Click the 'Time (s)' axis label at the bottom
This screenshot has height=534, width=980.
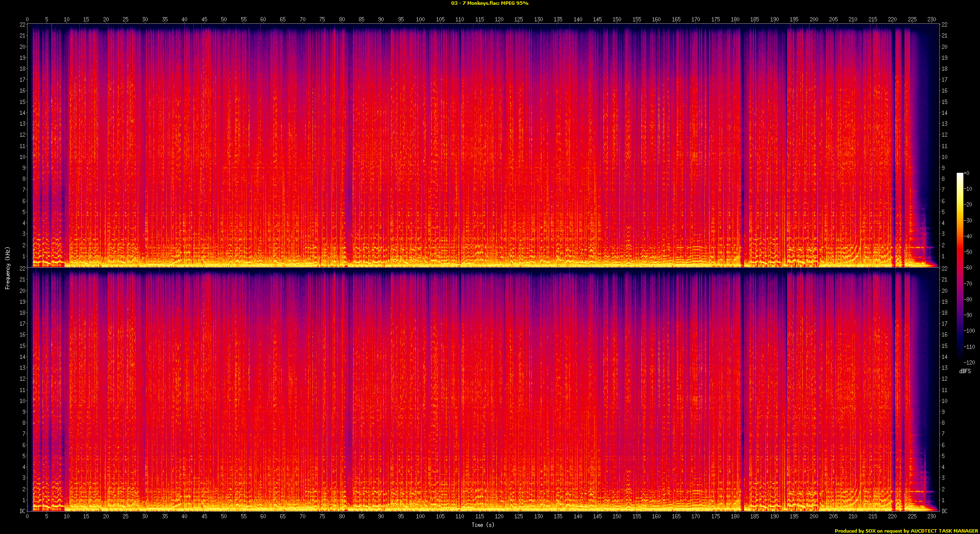pyautogui.click(x=483, y=525)
